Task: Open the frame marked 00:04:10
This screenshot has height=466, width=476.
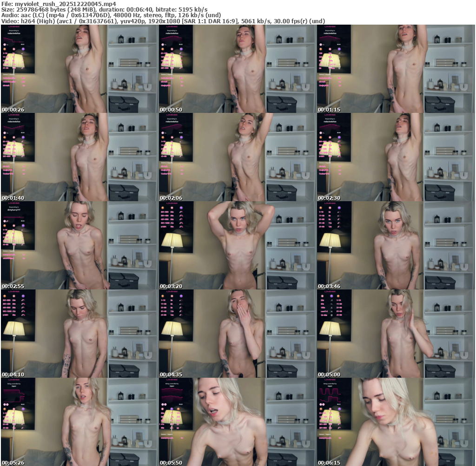Action: tap(79, 334)
